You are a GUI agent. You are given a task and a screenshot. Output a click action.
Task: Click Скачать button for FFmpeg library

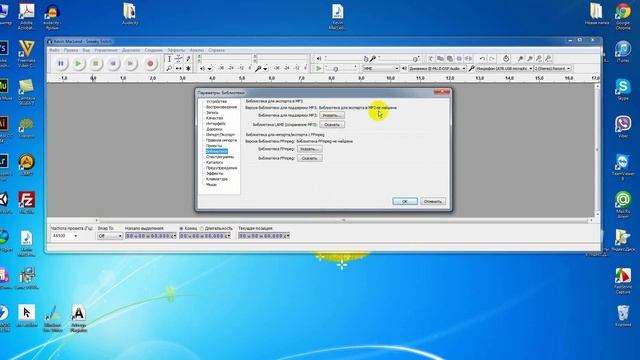click(309, 158)
